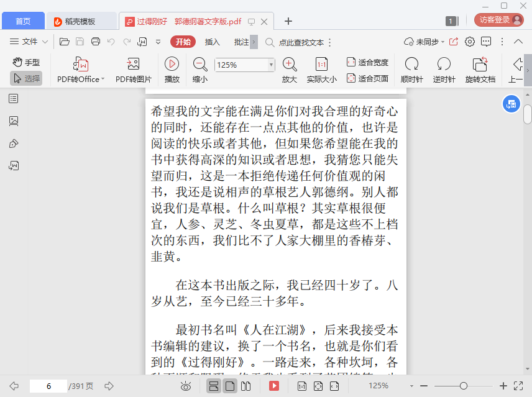Click the redo arrow
The image size is (532, 397).
pyautogui.click(x=127, y=42)
